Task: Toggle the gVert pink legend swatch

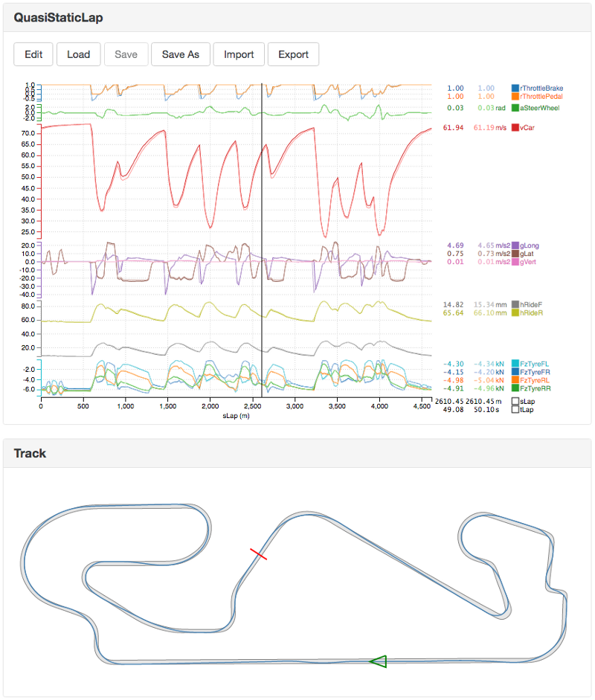Action: tap(515, 262)
